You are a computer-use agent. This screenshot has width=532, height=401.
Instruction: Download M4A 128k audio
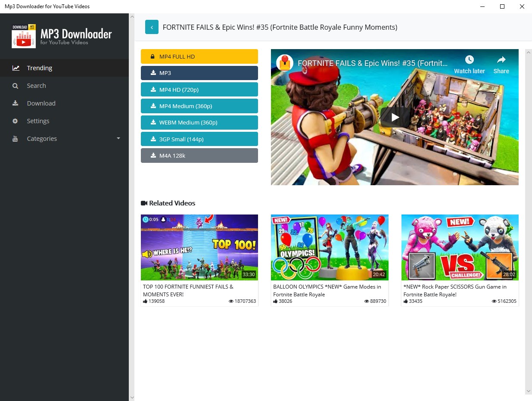[199, 155]
